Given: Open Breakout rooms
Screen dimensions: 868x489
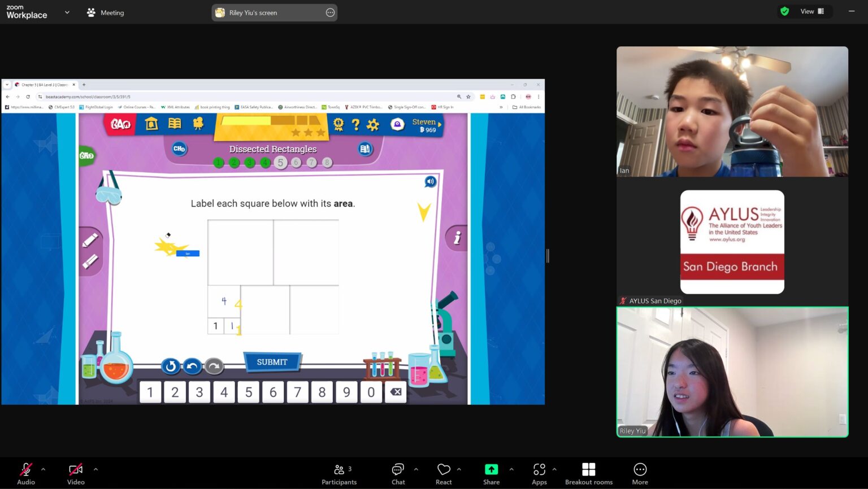Looking at the screenshot, I should coord(589,473).
